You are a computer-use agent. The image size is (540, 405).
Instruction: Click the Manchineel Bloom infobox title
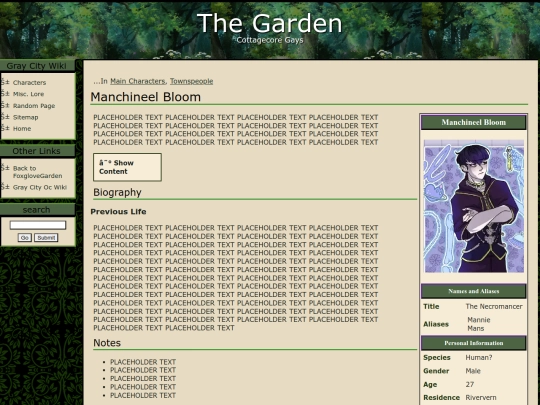click(x=474, y=122)
